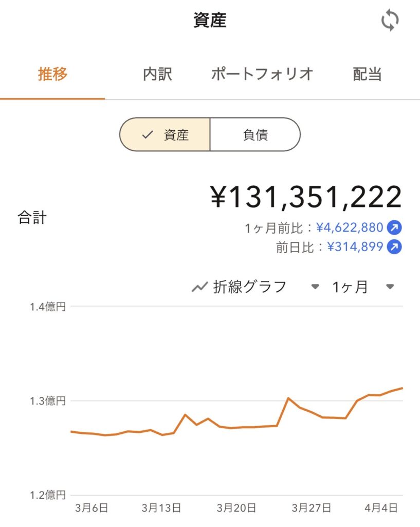Image resolution: width=420 pixels, height=527 pixels.
Task: Click the ¥4,622,880 monthly change link
Action: click(350, 227)
